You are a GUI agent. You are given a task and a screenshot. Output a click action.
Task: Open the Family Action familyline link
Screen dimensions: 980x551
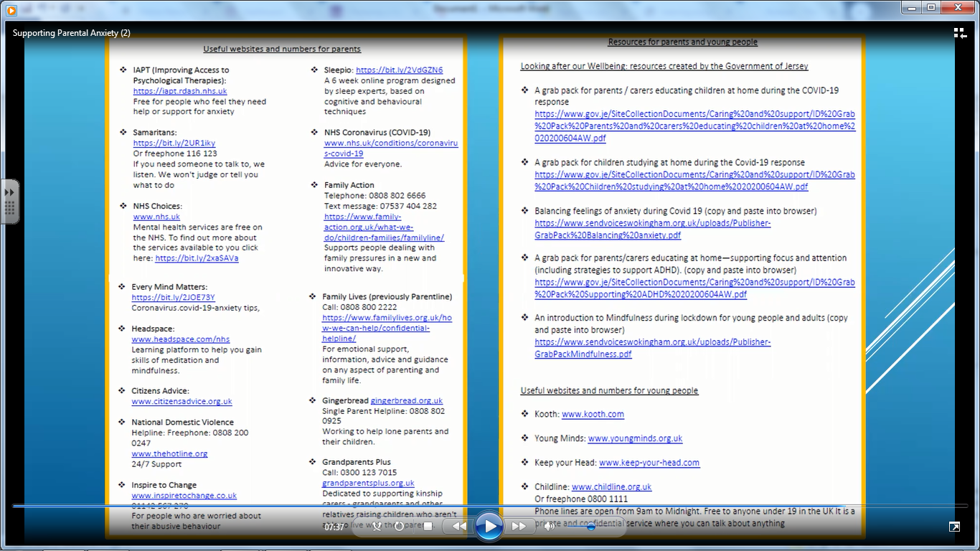(x=384, y=227)
